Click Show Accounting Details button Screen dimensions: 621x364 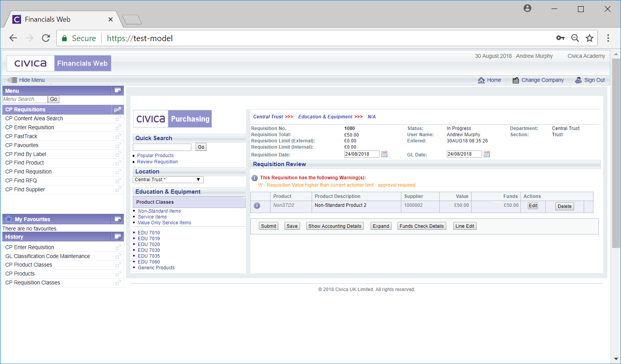tap(335, 226)
